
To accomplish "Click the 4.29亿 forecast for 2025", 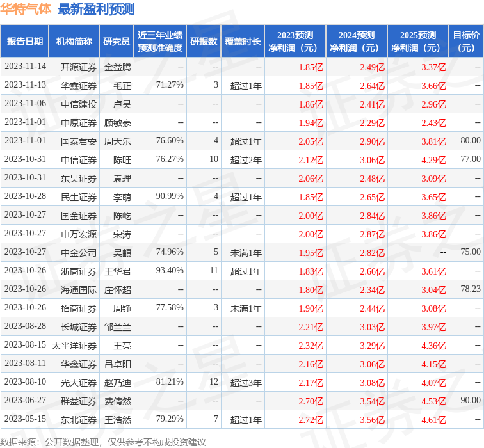I will [434, 160].
